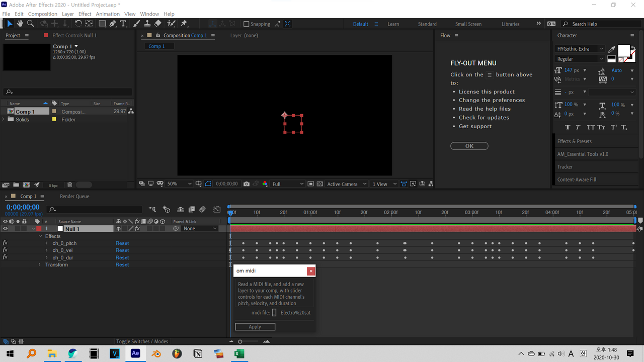Click the white fill color swatch
Screen dimensions: 644x362
pyautogui.click(x=624, y=50)
